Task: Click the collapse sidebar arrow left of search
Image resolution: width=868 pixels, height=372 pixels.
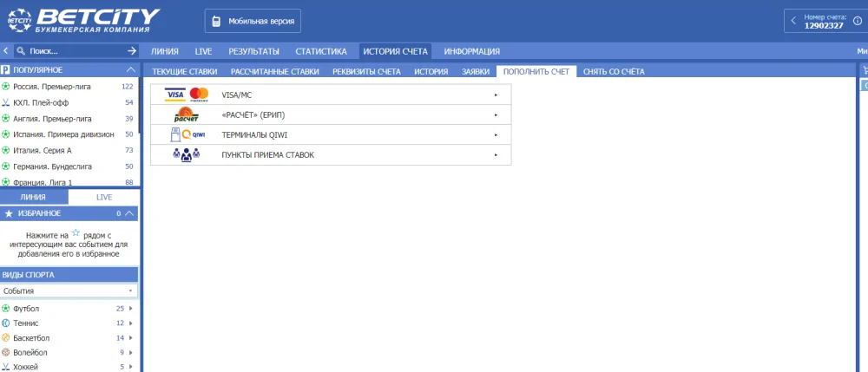Action: tap(6, 51)
